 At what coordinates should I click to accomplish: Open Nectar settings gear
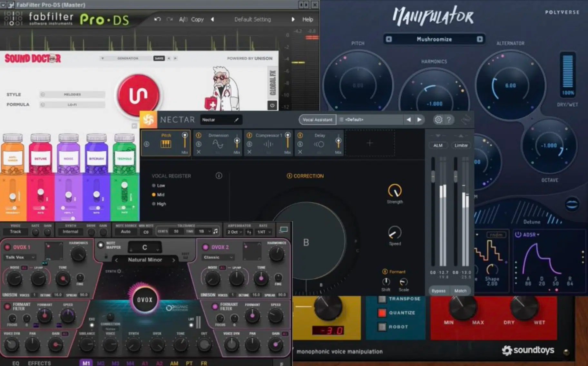click(x=438, y=120)
